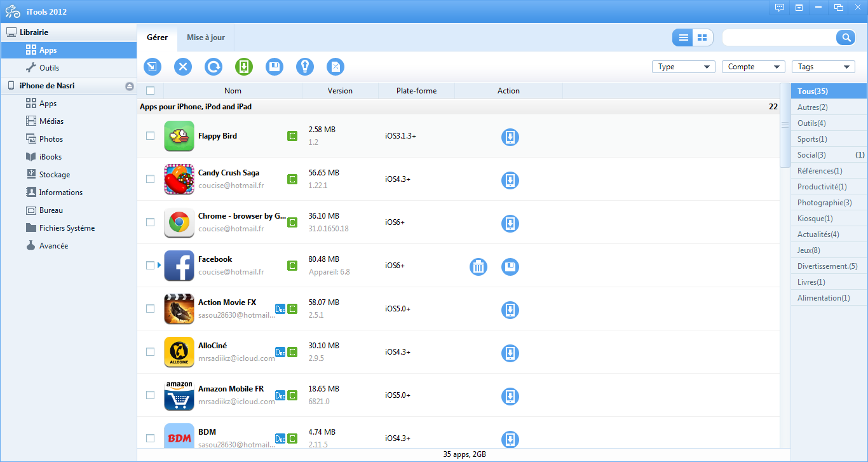The width and height of the screenshot is (868, 462).
Task: Switch to the Gérer tab
Action: tap(158, 37)
